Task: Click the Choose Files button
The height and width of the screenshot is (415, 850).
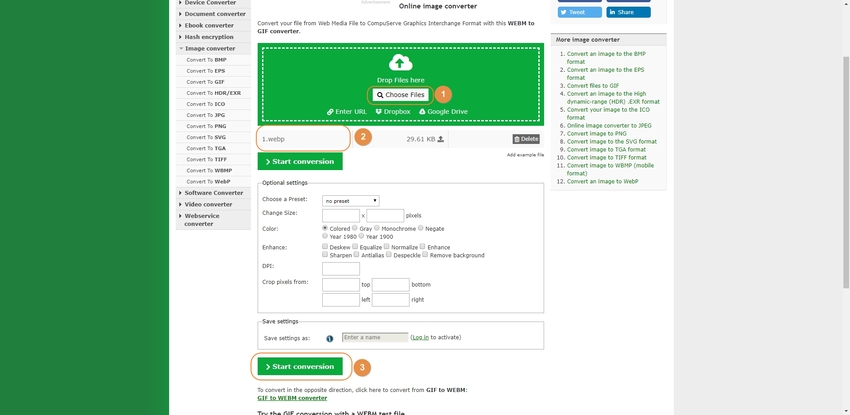Action: (401, 95)
